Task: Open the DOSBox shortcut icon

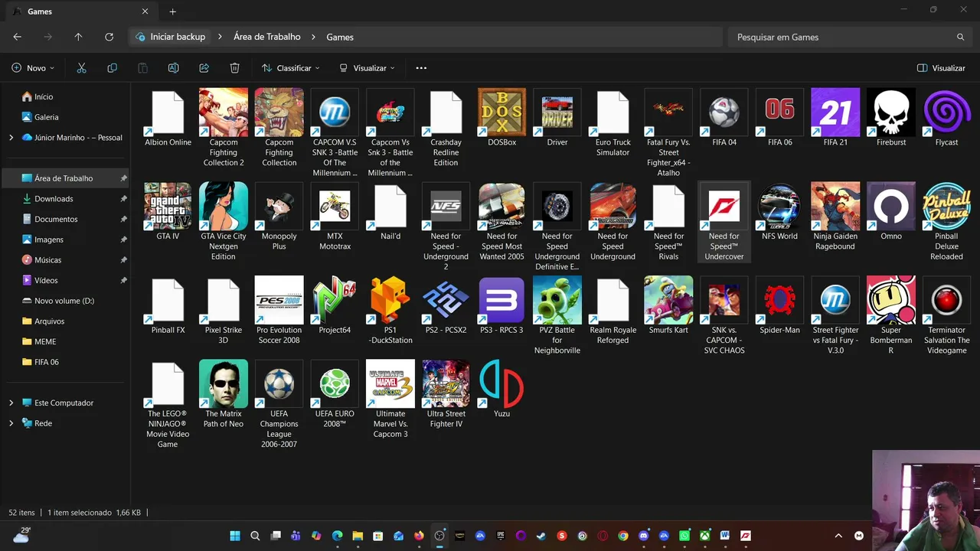Action: click(x=501, y=112)
